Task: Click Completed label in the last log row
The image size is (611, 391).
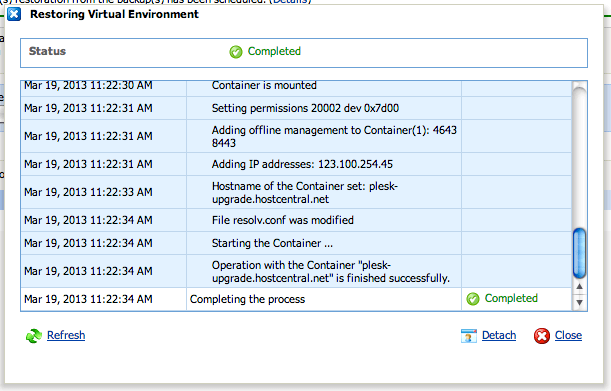Action: (x=511, y=298)
